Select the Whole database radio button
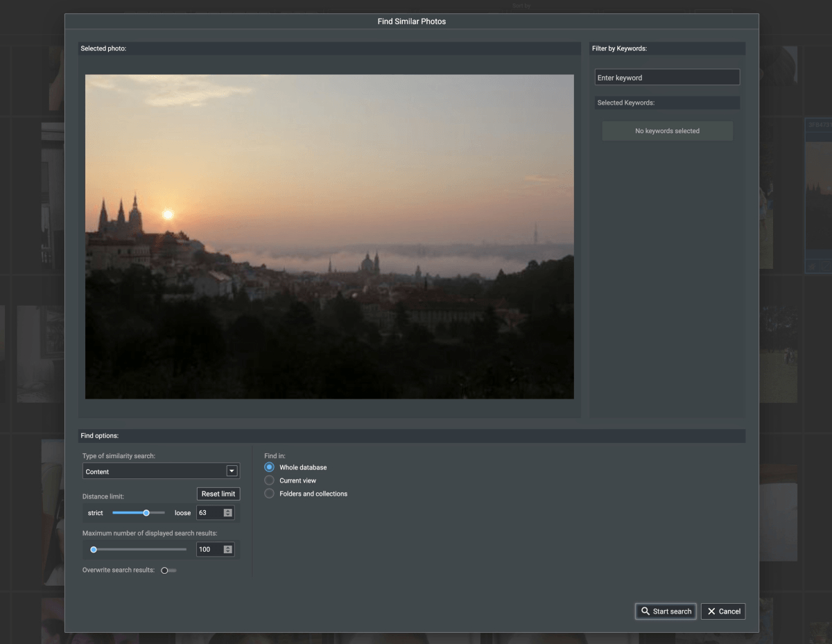The height and width of the screenshot is (644, 832). coord(269,467)
